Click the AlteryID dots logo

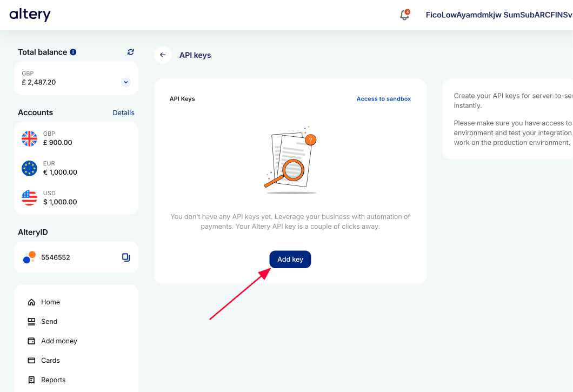pyautogui.click(x=29, y=257)
